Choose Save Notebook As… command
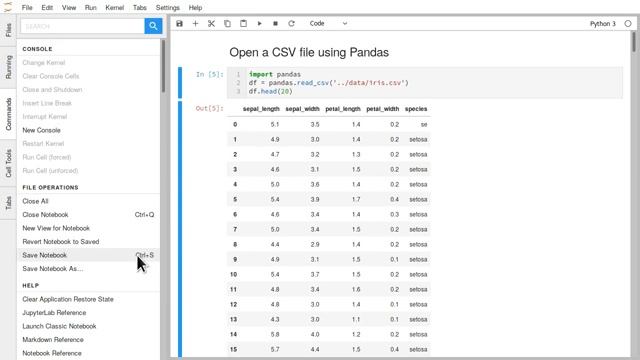 point(88,269)
